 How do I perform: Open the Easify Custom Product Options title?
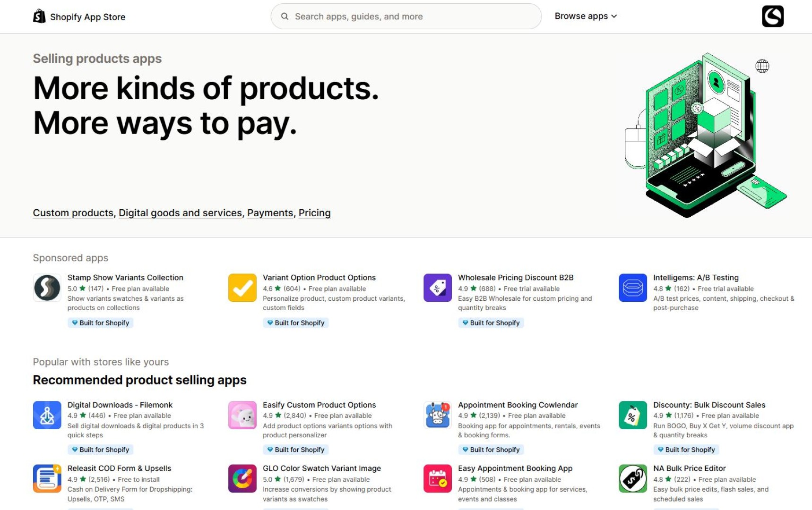319,405
